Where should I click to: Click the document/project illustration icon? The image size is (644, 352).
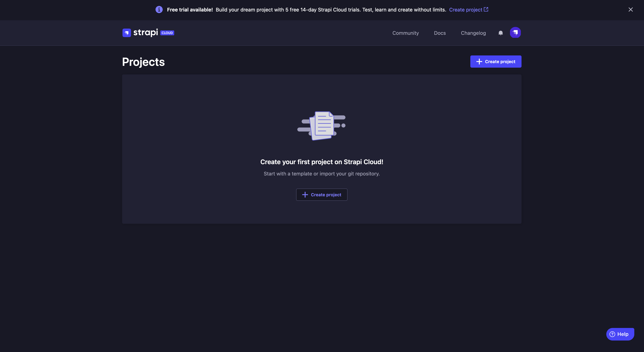pos(322,126)
